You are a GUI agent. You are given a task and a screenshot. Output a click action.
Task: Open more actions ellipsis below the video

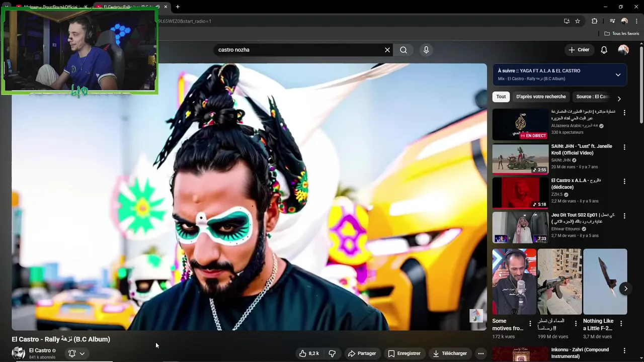tap(481, 353)
